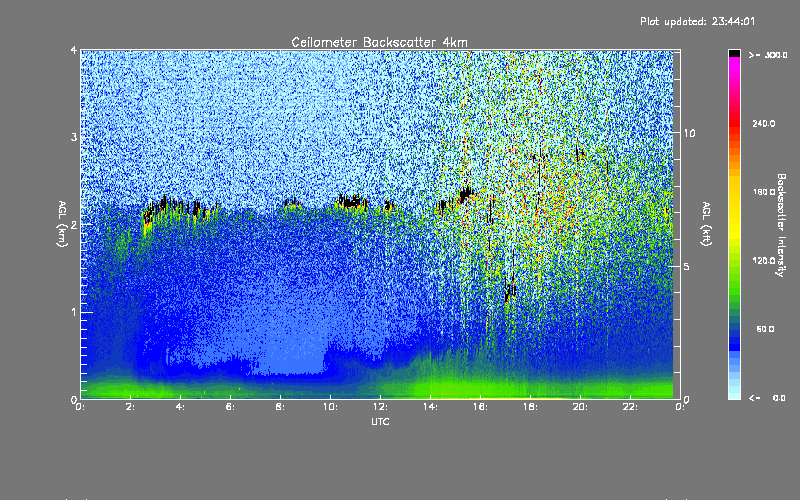Select the "16:" UTC time tick label
The height and width of the screenshot is (500, 800).
coord(480,407)
